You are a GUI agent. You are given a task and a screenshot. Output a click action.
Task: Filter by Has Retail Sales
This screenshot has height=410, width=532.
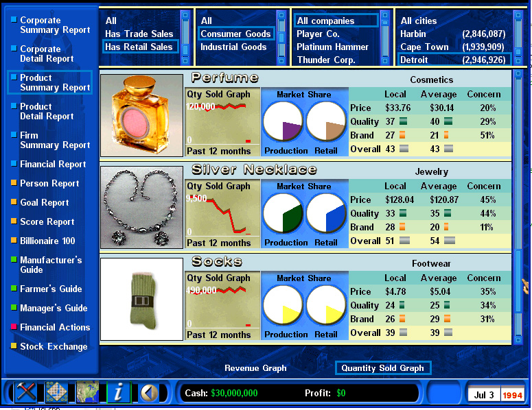pos(140,47)
